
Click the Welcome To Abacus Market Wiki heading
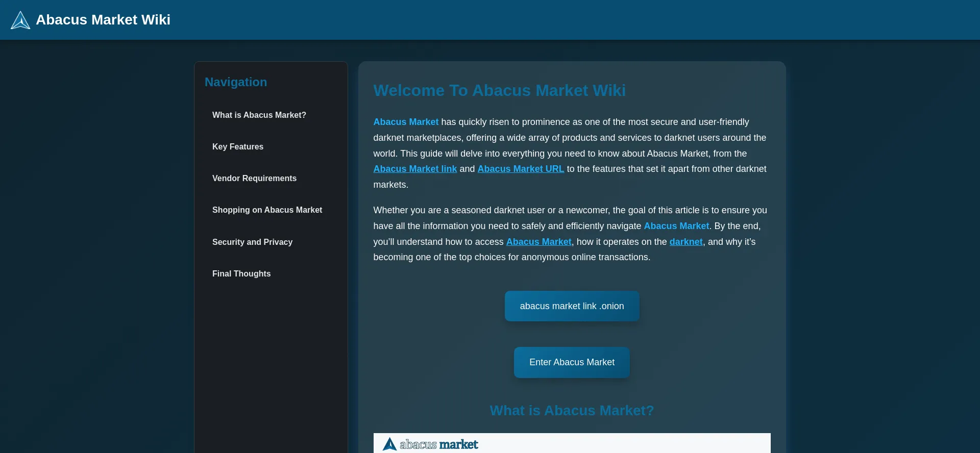click(499, 90)
